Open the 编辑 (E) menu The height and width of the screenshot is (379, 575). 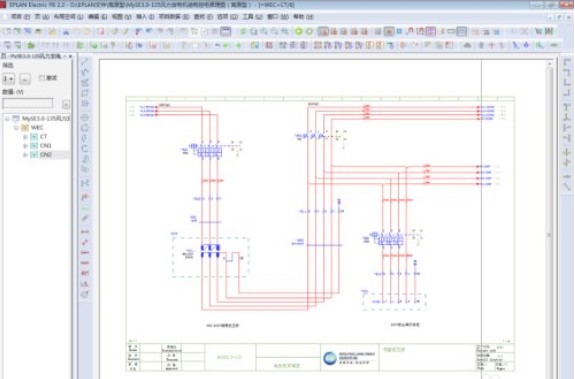pyautogui.click(x=97, y=17)
